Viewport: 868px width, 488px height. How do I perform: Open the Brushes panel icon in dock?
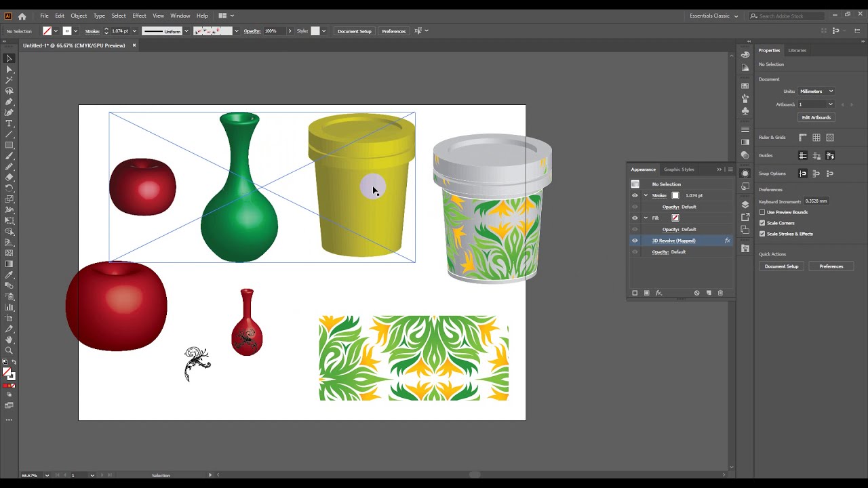[745, 98]
